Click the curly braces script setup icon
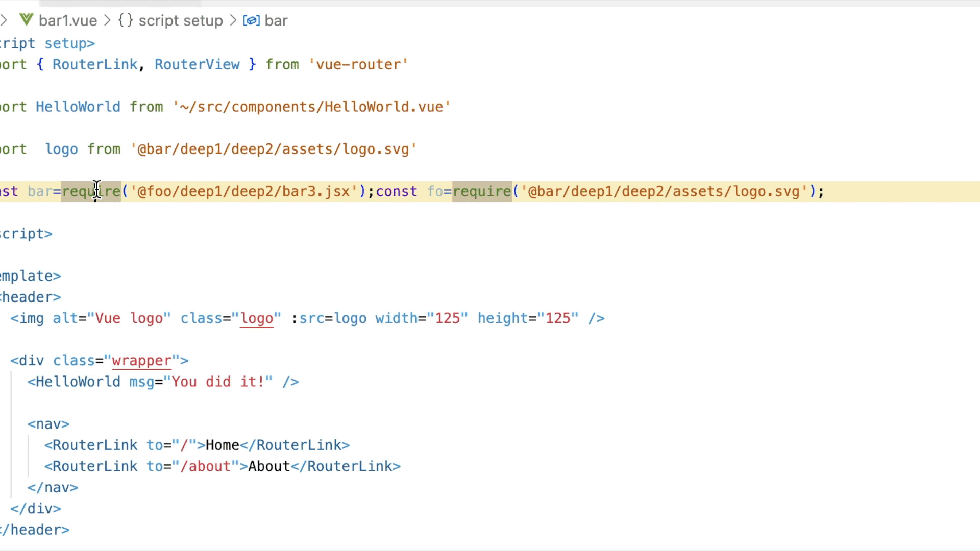The width and height of the screenshot is (980, 551). pyautogui.click(x=125, y=20)
